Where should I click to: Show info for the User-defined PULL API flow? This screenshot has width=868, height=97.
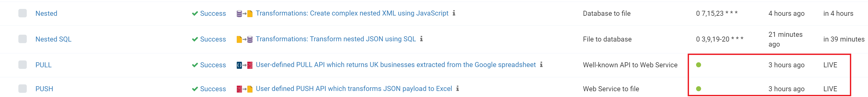click(541, 64)
